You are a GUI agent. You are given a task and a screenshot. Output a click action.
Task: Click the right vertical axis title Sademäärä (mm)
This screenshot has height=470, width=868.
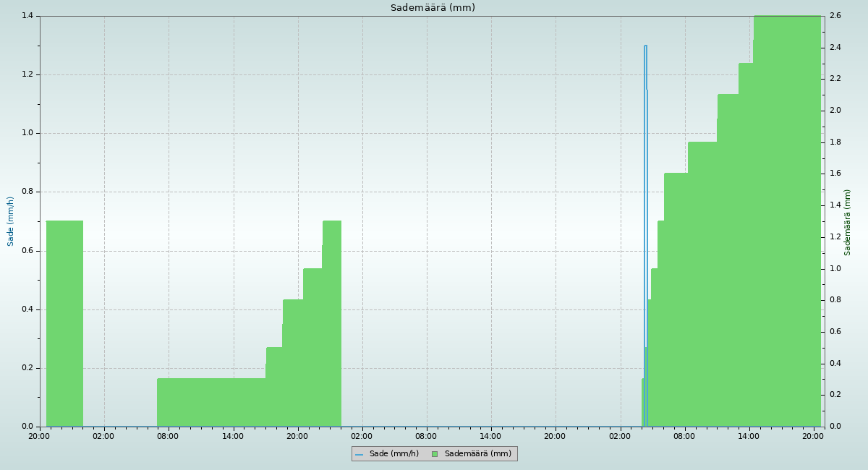(x=848, y=222)
